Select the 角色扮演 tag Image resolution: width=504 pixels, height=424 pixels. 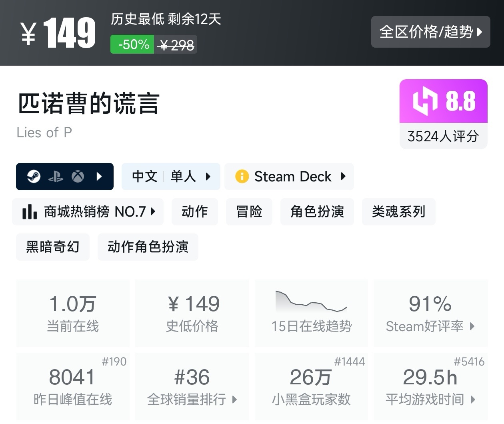pyautogui.click(x=317, y=211)
